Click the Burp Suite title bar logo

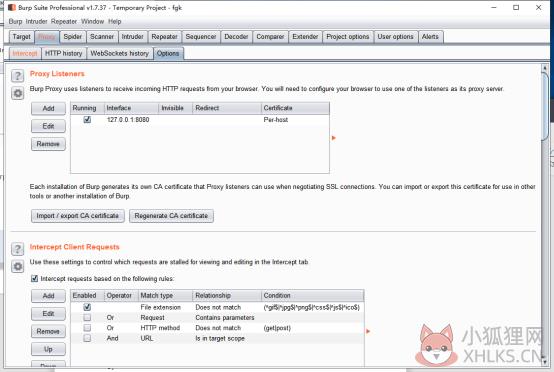tap(12, 7)
